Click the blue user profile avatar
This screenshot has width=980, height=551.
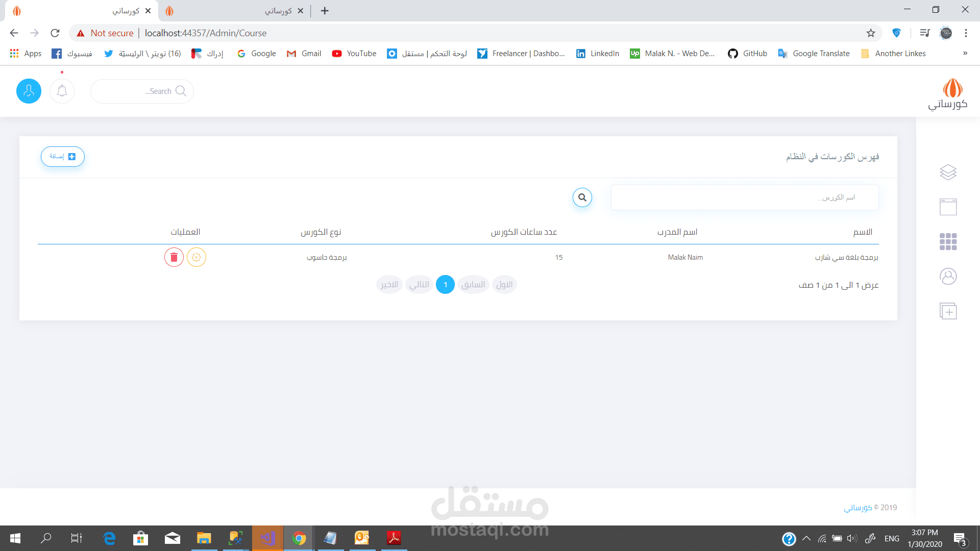tap(29, 91)
